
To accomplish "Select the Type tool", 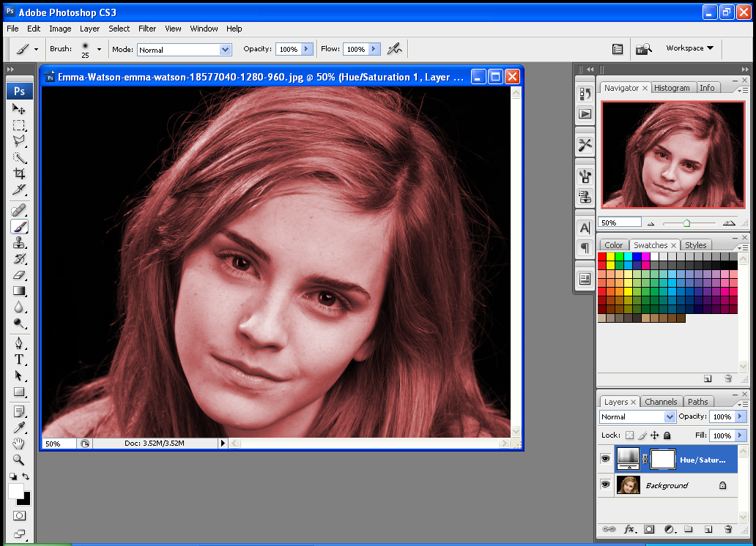I will tap(19, 359).
